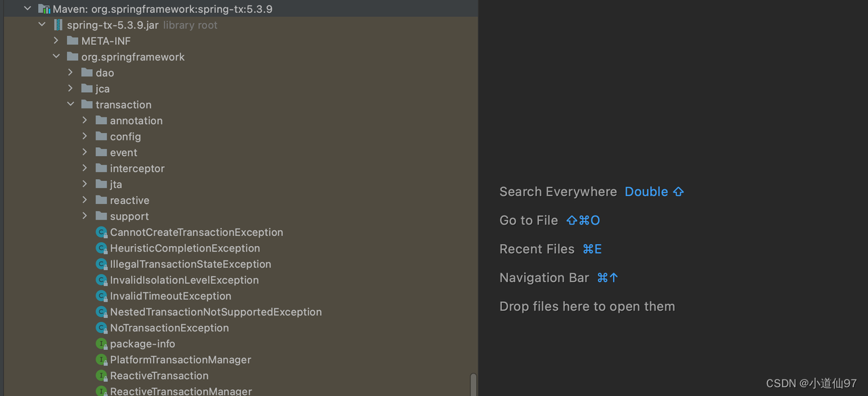This screenshot has height=396, width=868.
Task: Click the NestedTransactionNotSupportedException class icon
Action: (x=102, y=312)
